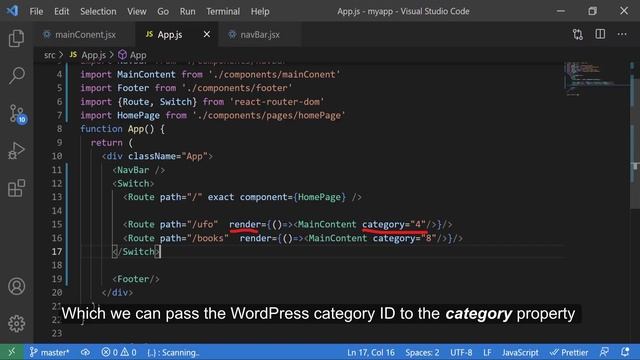Open the remote window indicator in status bar
640x360 pixels.
pos(11,352)
